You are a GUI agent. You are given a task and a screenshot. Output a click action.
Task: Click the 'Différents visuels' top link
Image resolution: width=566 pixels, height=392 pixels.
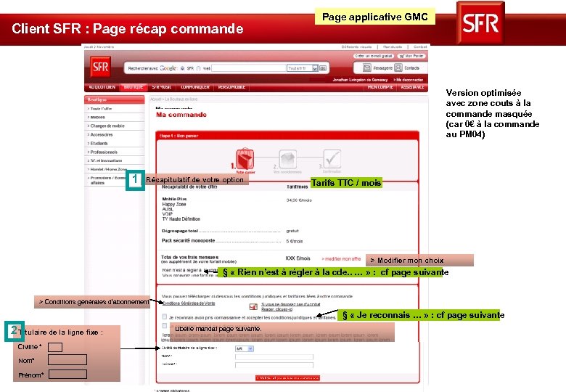pyautogui.click(x=356, y=47)
